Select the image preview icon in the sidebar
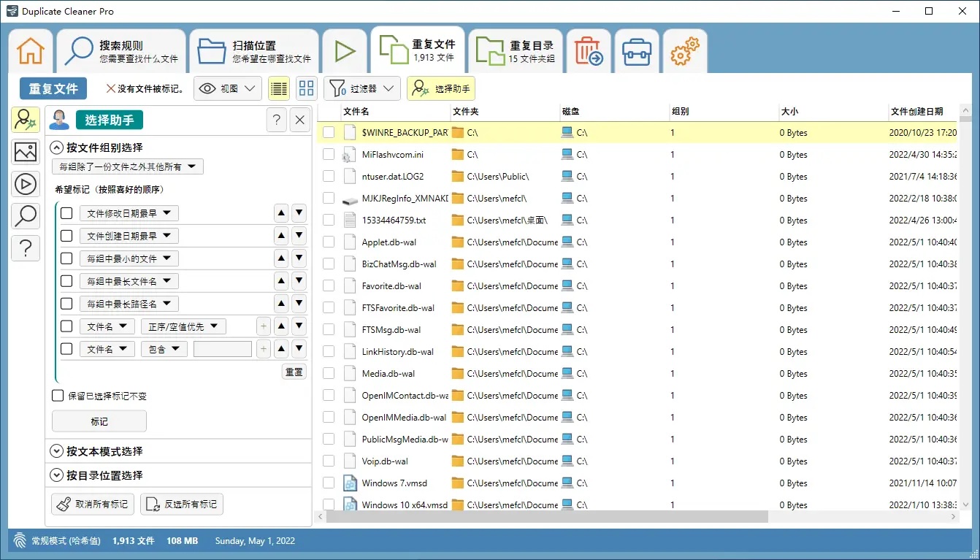Viewport: 980px width, 560px height. click(x=26, y=152)
